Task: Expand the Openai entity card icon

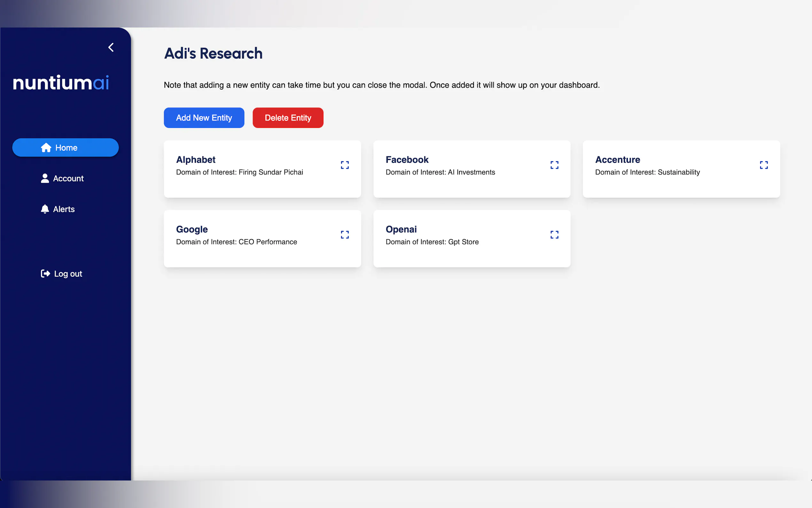Action: tap(554, 234)
